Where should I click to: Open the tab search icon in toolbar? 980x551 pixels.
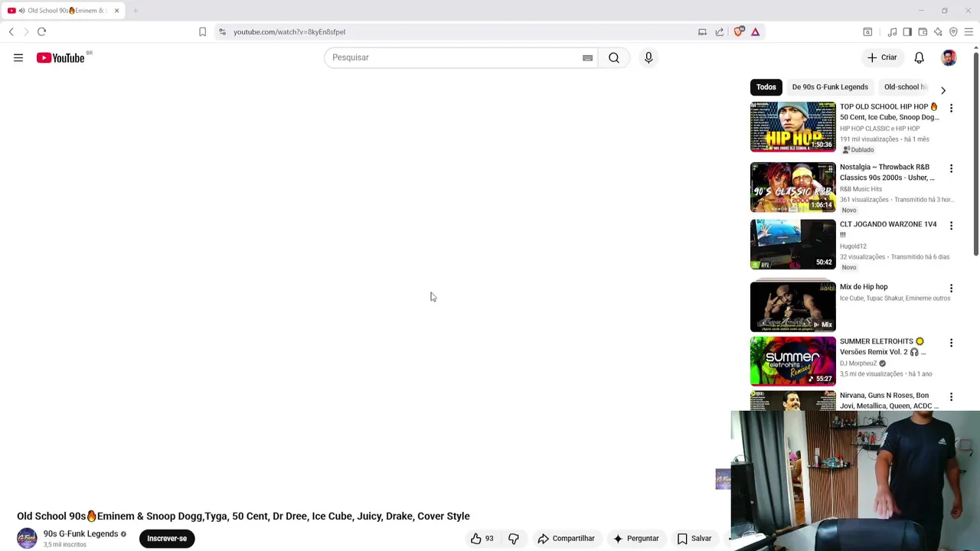(x=867, y=31)
